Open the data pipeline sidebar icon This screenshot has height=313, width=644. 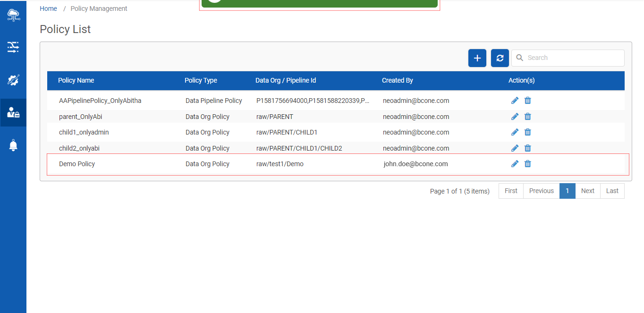[x=13, y=47]
